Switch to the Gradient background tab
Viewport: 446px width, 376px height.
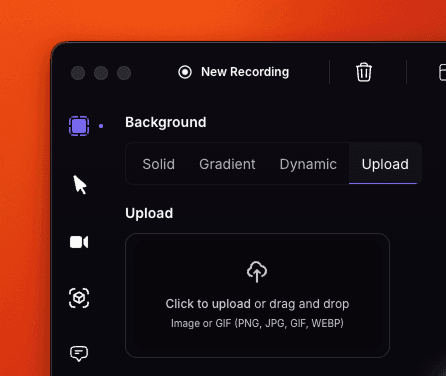227,164
